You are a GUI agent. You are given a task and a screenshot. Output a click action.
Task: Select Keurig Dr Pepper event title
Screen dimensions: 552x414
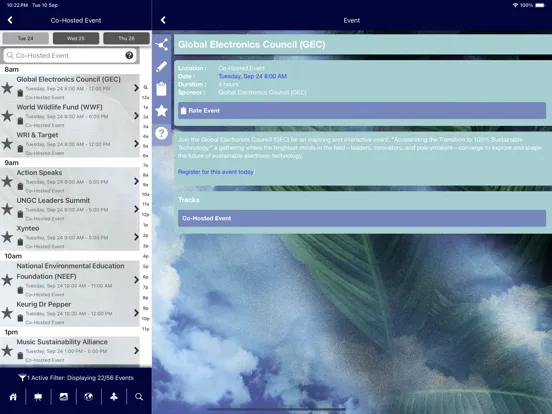coord(44,304)
